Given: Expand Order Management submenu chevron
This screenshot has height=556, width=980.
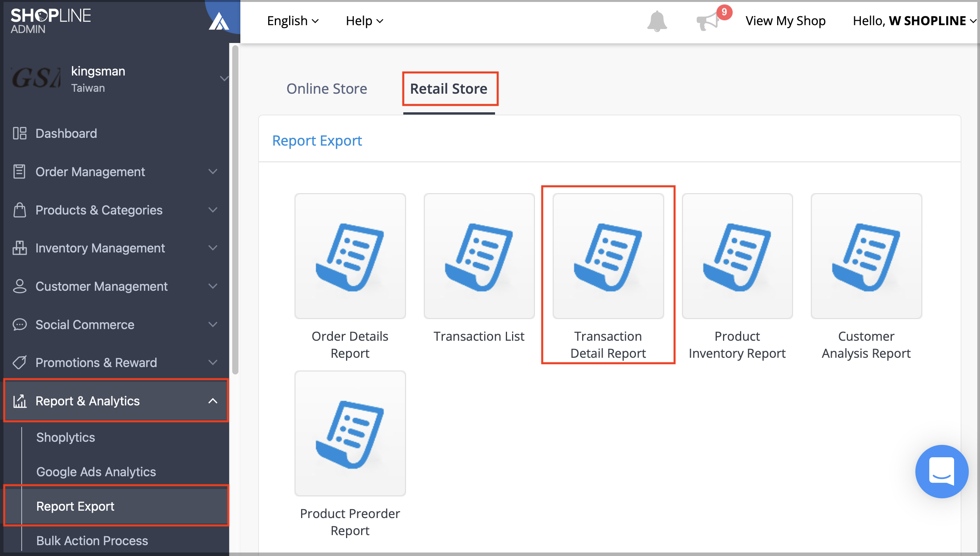Looking at the screenshot, I should [212, 172].
